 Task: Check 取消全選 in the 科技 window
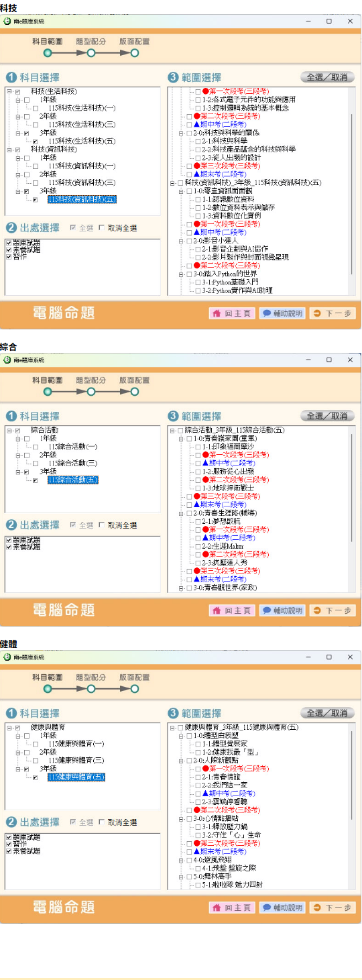click(102, 228)
